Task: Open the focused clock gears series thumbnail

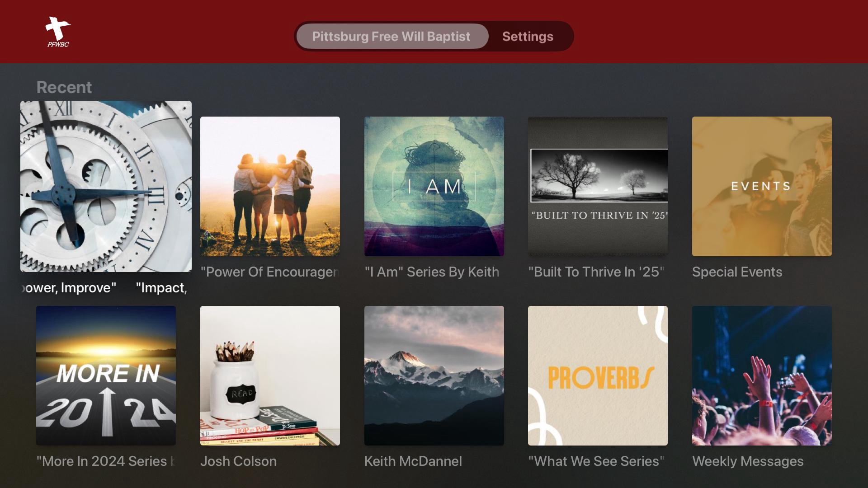Action: click(106, 186)
